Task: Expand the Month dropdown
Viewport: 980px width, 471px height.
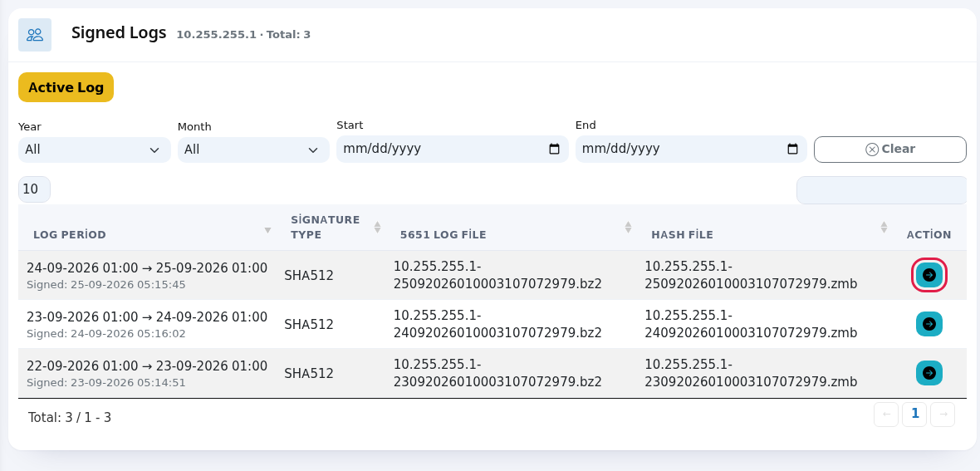Action: (x=253, y=150)
